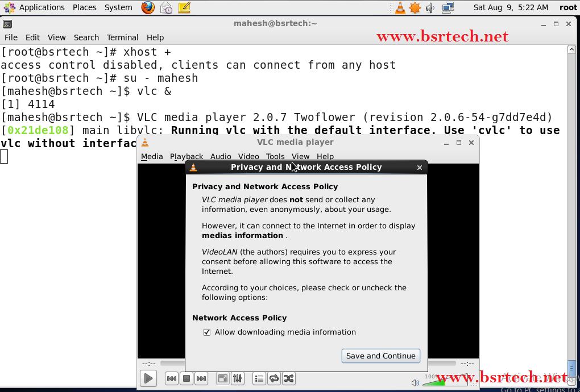Open the Help menu in VLC
Viewport: 580px width, 392px height.
[325, 156]
